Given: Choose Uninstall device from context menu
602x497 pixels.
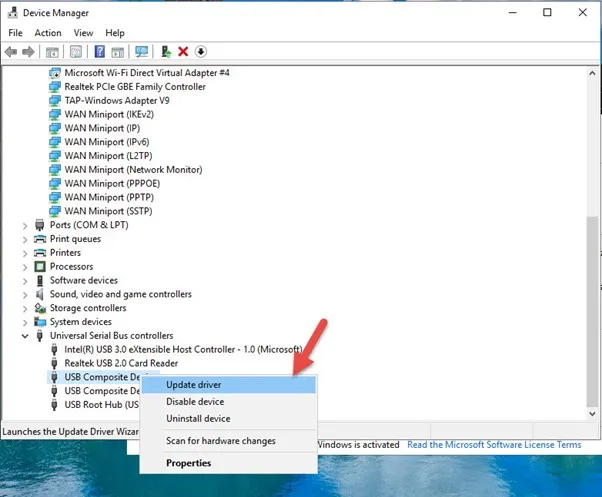Looking at the screenshot, I should pyautogui.click(x=229, y=419).
